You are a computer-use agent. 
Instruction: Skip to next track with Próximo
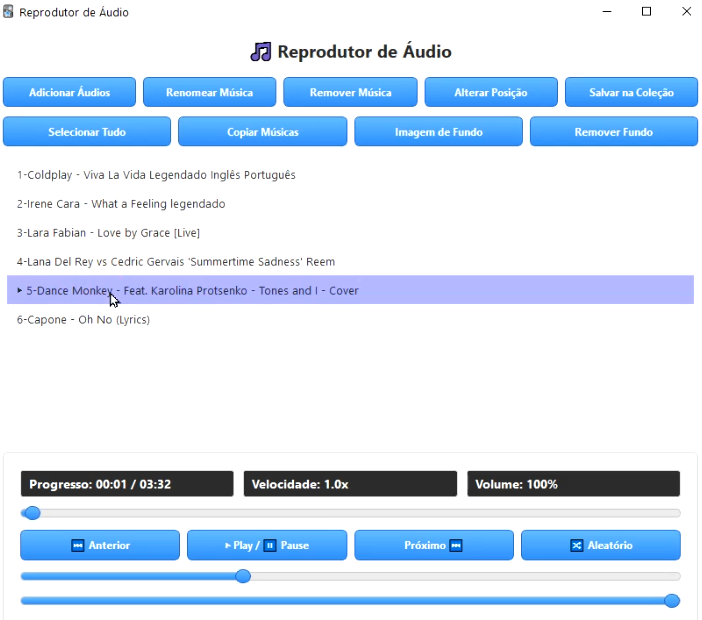pyautogui.click(x=434, y=545)
